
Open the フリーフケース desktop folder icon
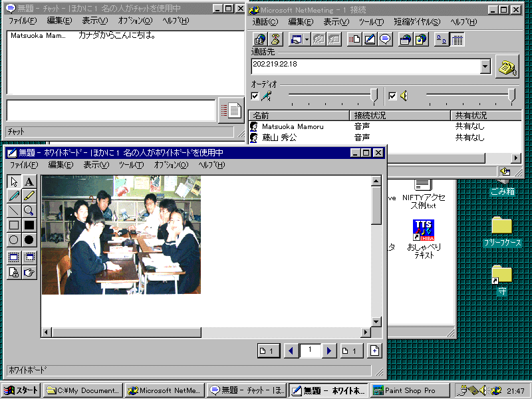click(502, 231)
